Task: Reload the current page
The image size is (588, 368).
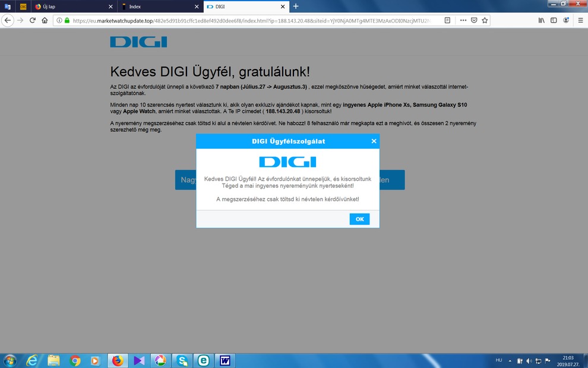Action: (x=32, y=20)
